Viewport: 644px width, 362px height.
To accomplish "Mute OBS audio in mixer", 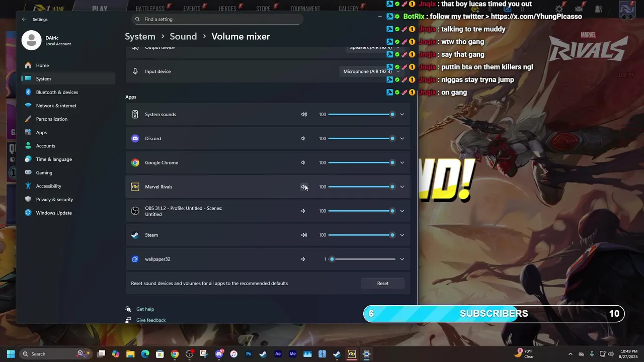I will point(303,211).
